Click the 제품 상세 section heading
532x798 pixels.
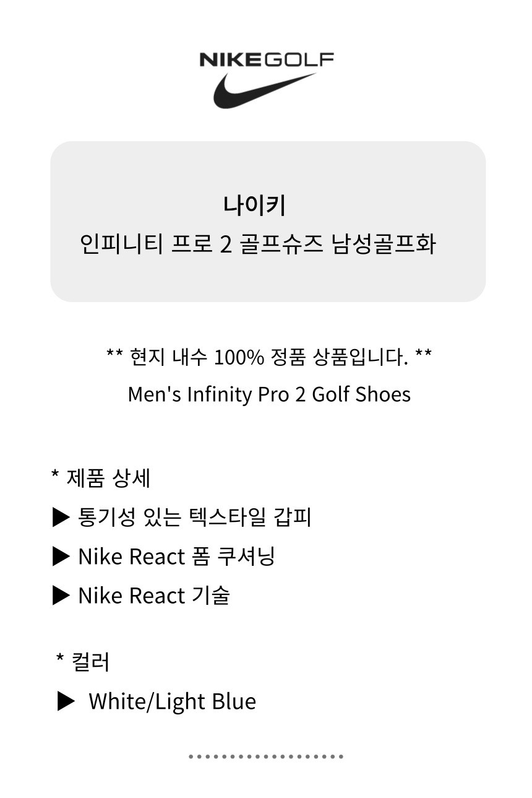101,478
